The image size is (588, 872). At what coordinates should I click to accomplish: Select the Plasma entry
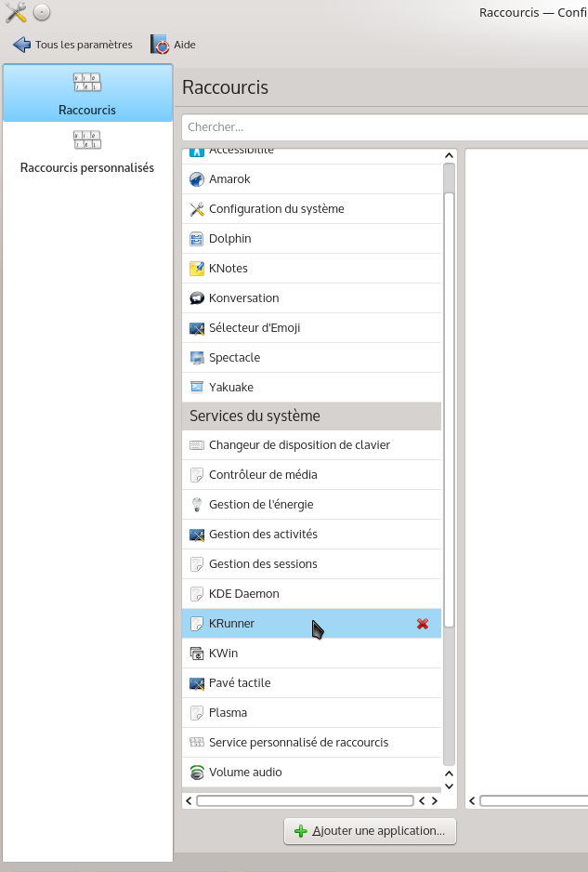312,713
